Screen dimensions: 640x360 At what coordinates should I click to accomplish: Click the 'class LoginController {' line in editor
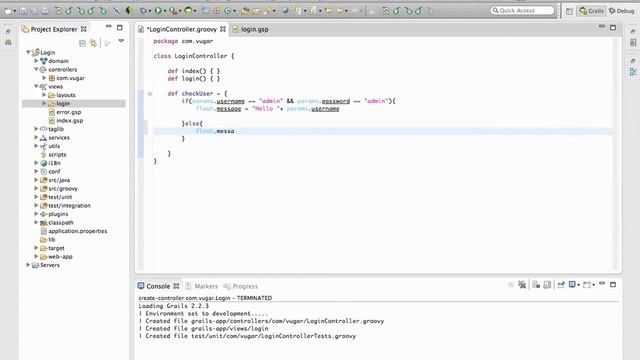click(x=194, y=56)
